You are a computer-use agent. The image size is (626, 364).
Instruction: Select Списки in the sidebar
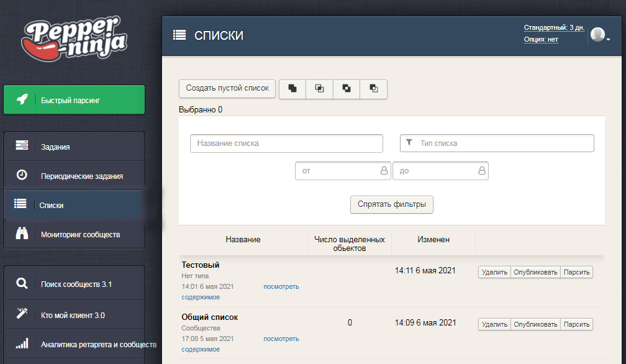(x=75, y=205)
